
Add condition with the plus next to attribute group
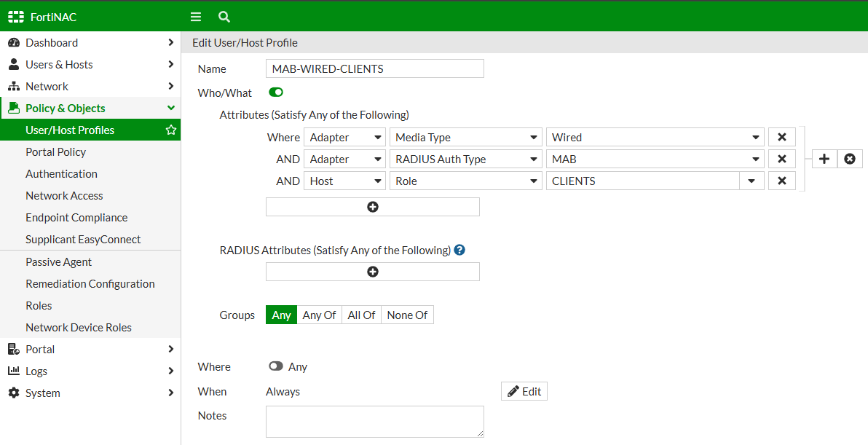pos(824,159)
